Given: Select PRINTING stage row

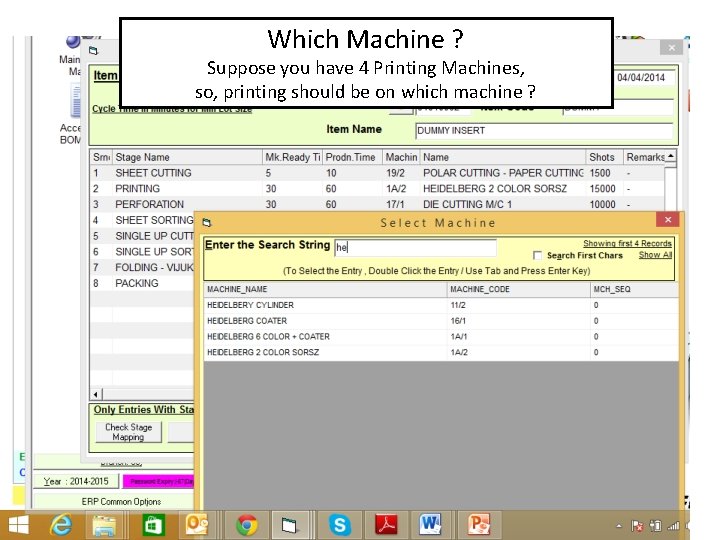Looking at the screenshot, I should click(377, 189).
